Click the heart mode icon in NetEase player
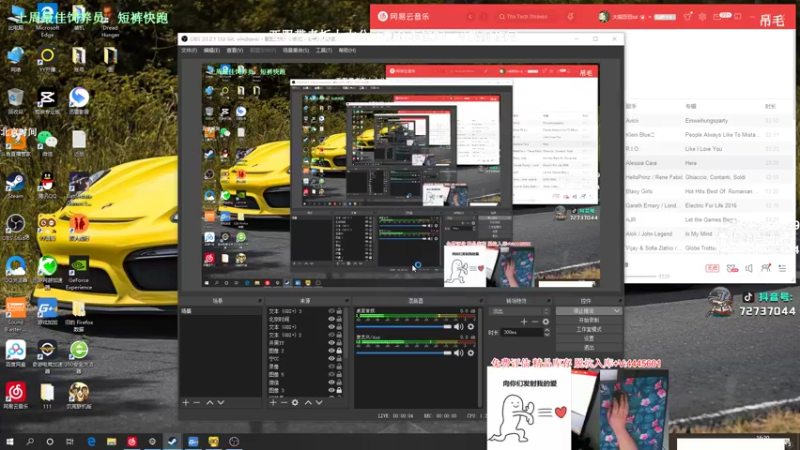 (x=732, y=268)
